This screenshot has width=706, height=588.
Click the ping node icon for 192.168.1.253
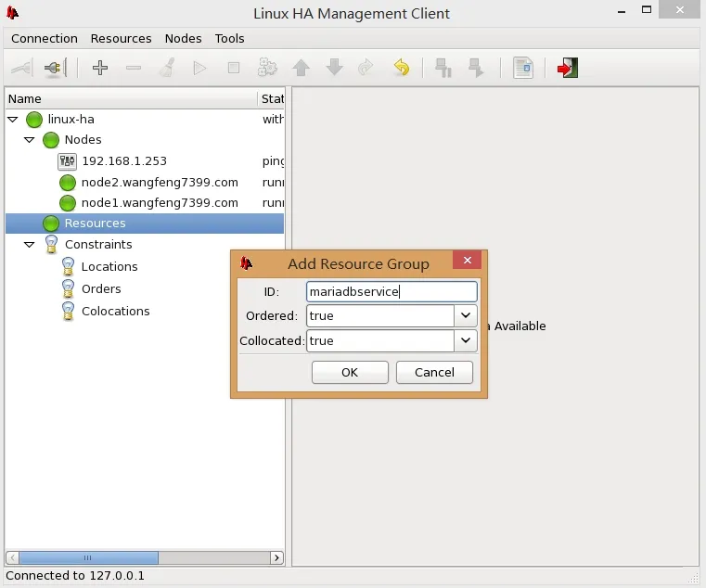(x=68, y=161)
